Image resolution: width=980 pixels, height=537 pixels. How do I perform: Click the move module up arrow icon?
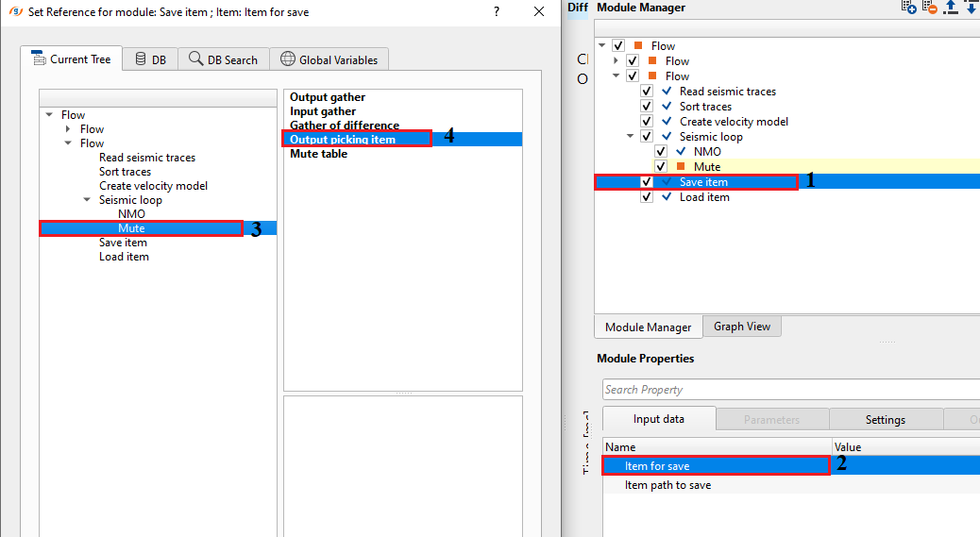(952, 8)
